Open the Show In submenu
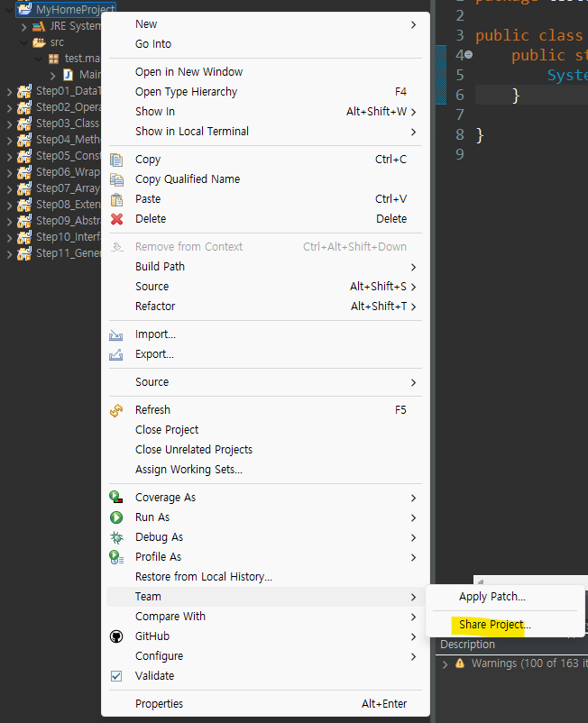The width and height of the screenshot is (588, 723). click(265, 112)
